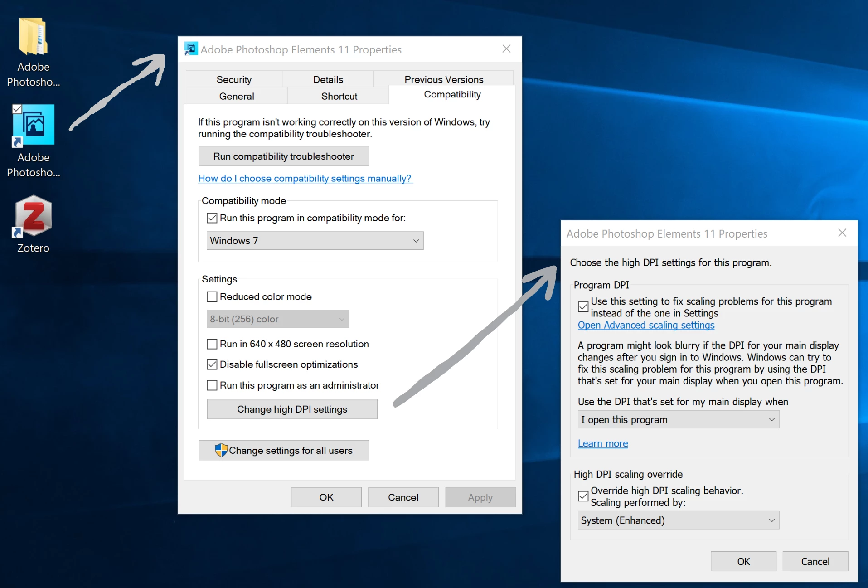
Task: Open the Windows 7 compatibility mode dropdown
Action: 315,241
